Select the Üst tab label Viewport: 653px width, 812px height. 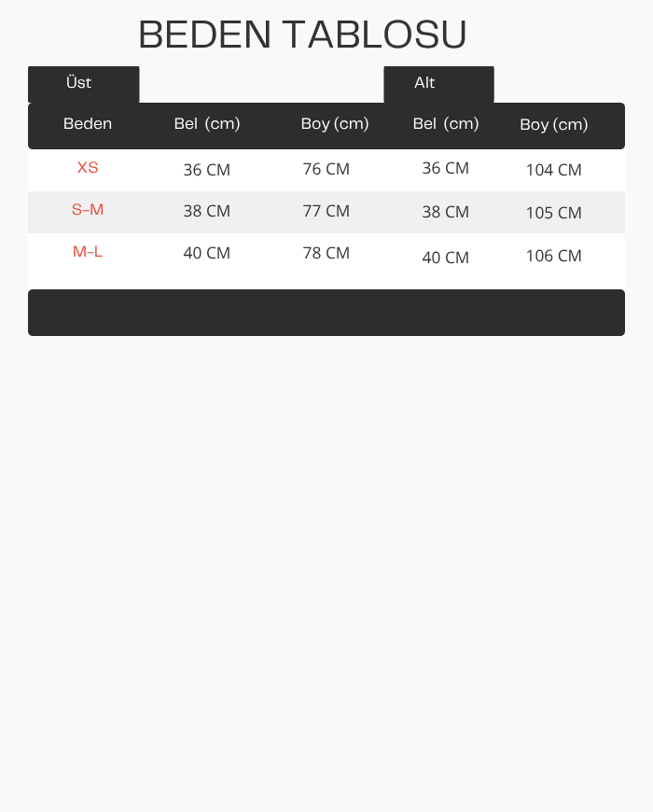[78, 82]
